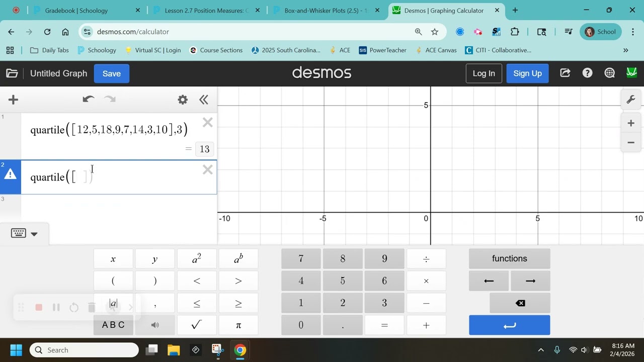644x362 pixels.
Task: Click the Sign Up button
Action: 527,73
